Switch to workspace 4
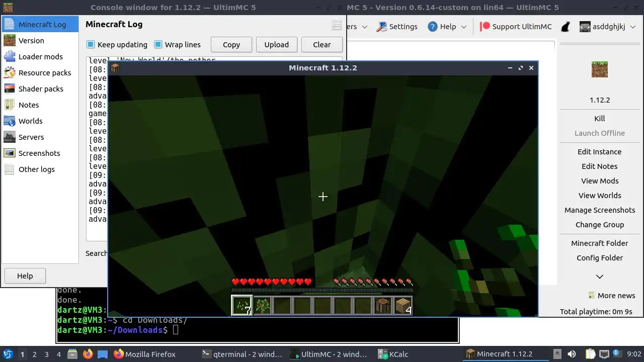The width and height of the screenshot is (644, 362). [59, 354]
